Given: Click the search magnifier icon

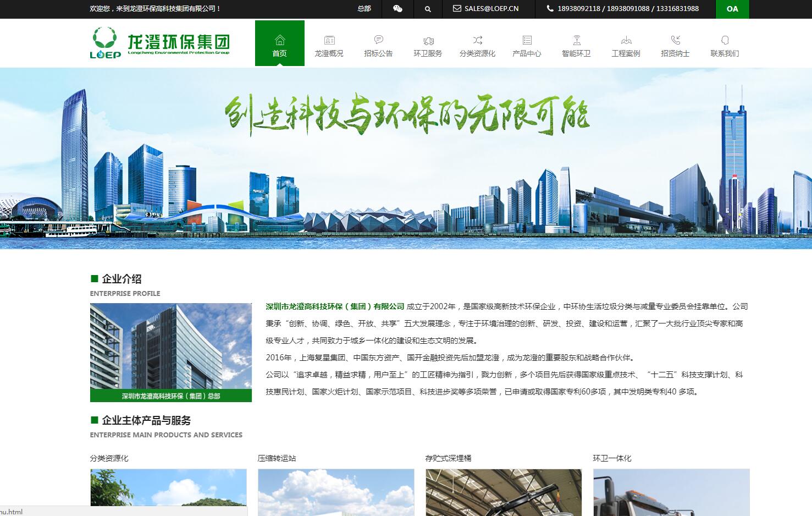Looking at the screenshot, I should click(427, 9).
